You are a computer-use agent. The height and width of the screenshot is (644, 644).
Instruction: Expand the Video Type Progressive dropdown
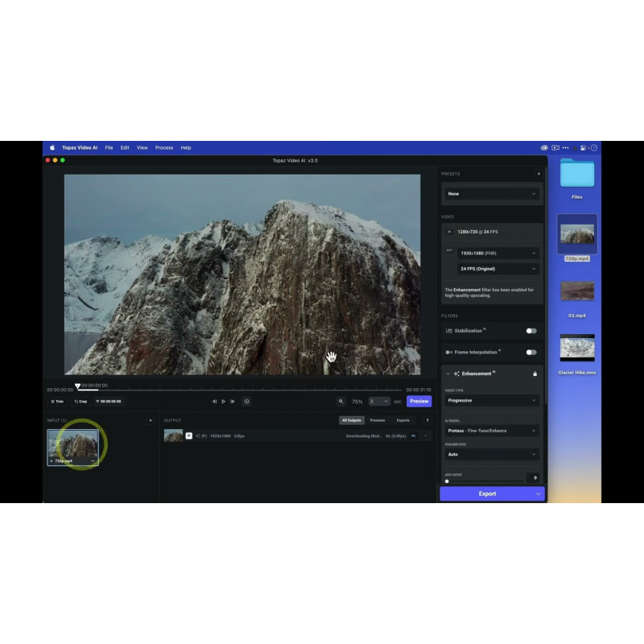(x=492, y=400)
